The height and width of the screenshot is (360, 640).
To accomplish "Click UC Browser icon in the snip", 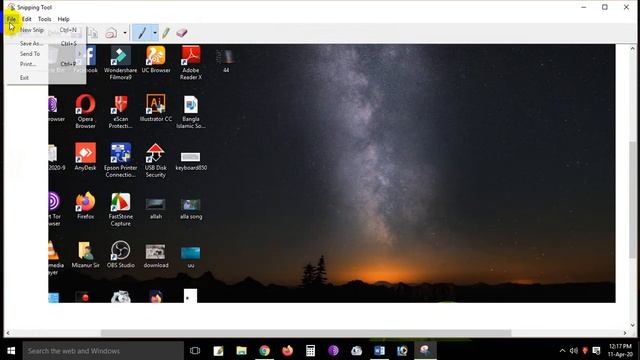I will [156, 60].
